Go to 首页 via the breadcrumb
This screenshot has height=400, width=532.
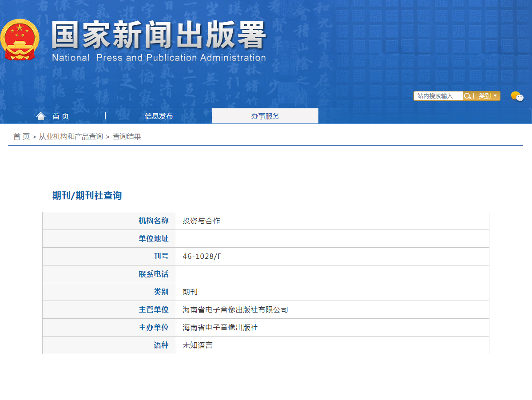click(x=21, y=137)
